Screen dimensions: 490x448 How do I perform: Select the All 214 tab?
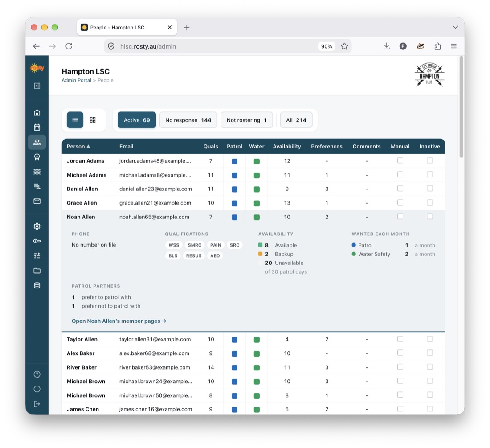[x=296, y=120]
